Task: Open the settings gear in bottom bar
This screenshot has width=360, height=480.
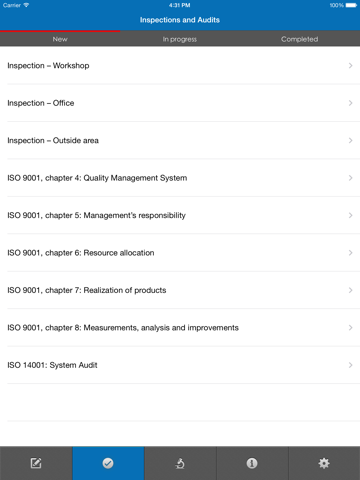Action: [324, 463]
